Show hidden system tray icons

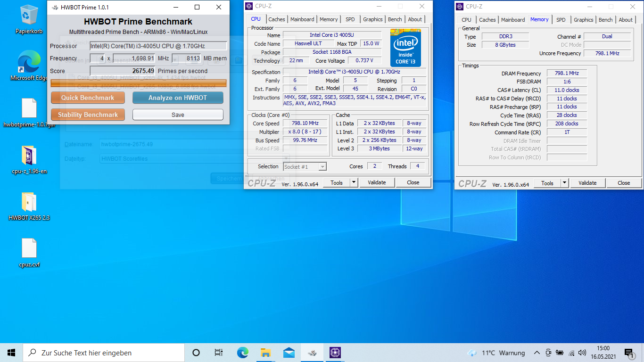(537, 353)
